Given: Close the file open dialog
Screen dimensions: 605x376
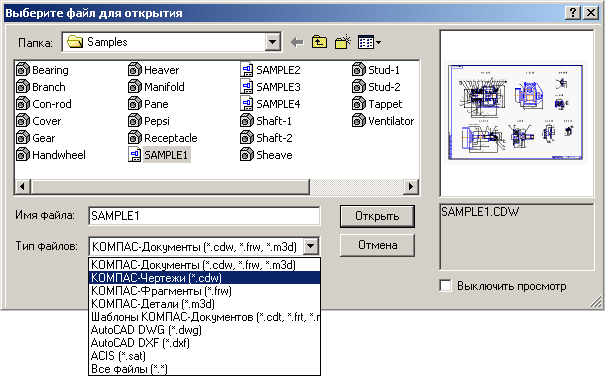Looking at the screenshot, I should 591,13.
